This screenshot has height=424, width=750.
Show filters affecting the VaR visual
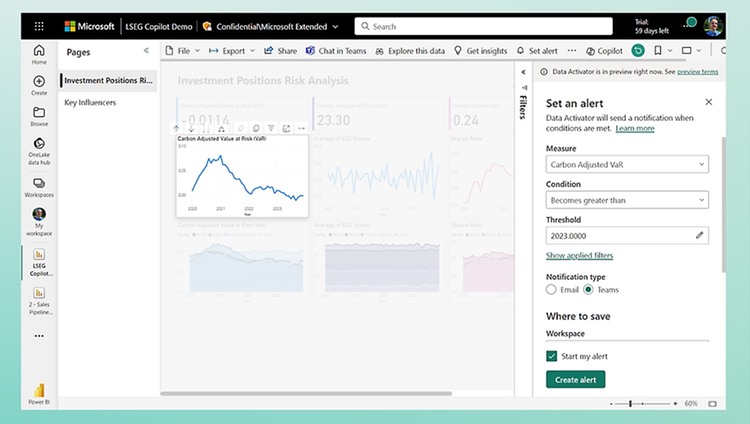click(x=271, y=128)
